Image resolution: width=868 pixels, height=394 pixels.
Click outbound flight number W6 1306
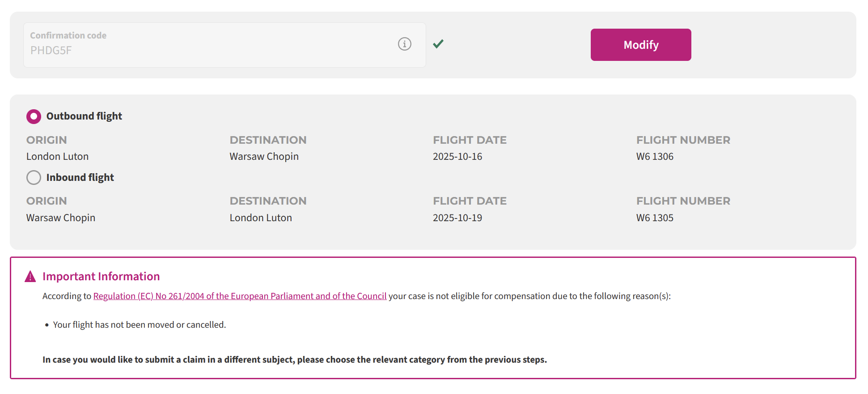point(655,157)
